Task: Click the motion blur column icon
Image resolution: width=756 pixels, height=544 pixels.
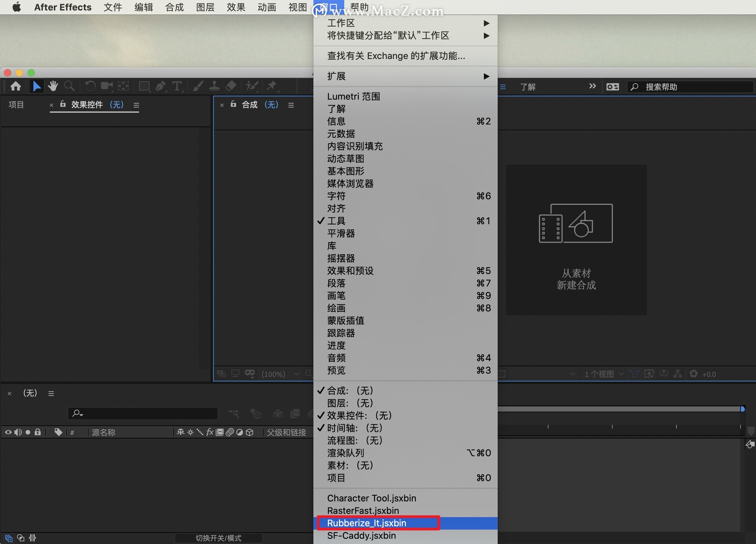Action: pos(230,432)
